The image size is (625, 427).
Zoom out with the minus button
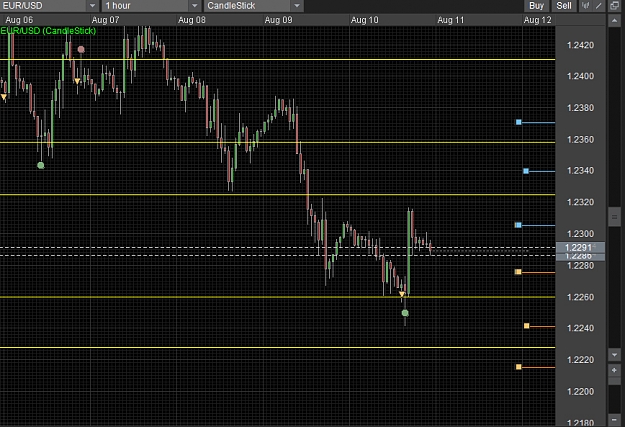(x=614, y=419)
